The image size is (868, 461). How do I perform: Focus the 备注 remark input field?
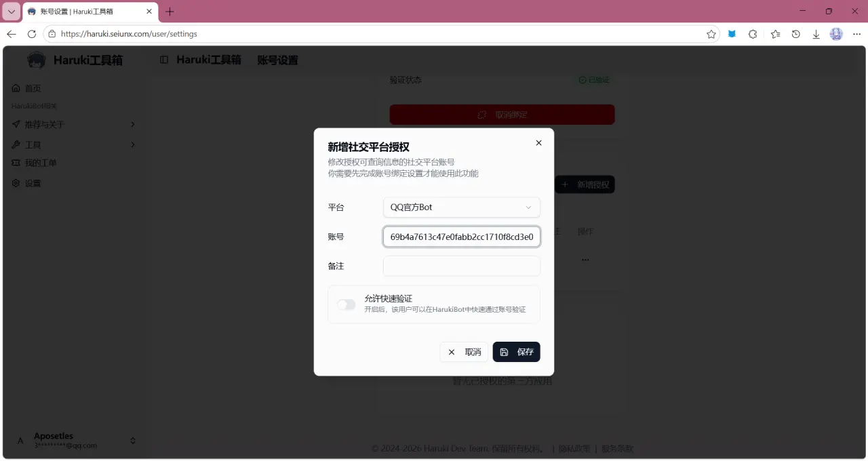(461, 266)
